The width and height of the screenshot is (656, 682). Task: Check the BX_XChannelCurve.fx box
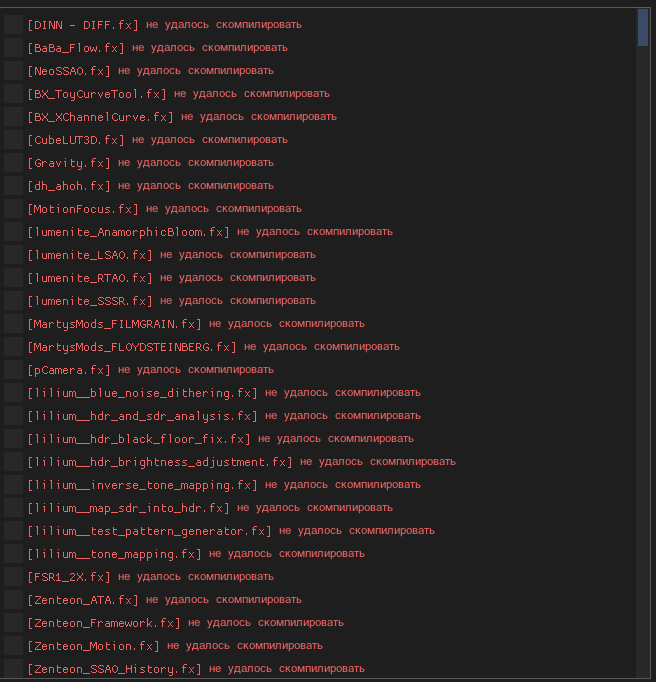pos(13,117)
